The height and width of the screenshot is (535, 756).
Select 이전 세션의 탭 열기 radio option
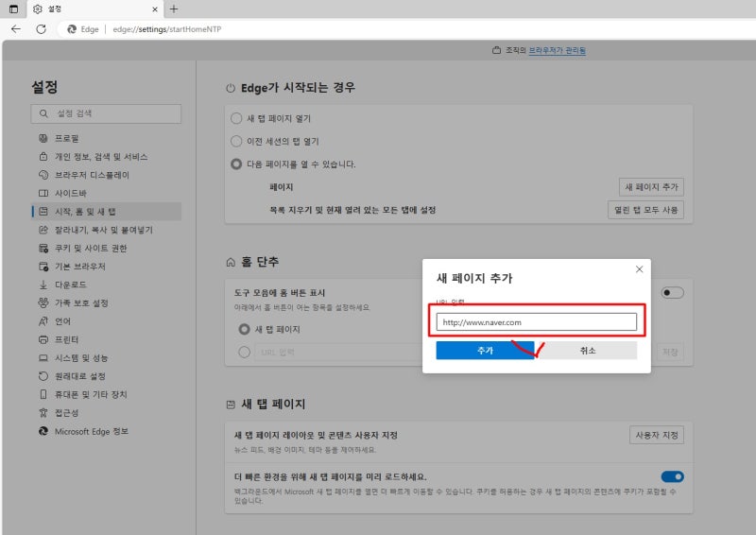[x=236, y=142]
